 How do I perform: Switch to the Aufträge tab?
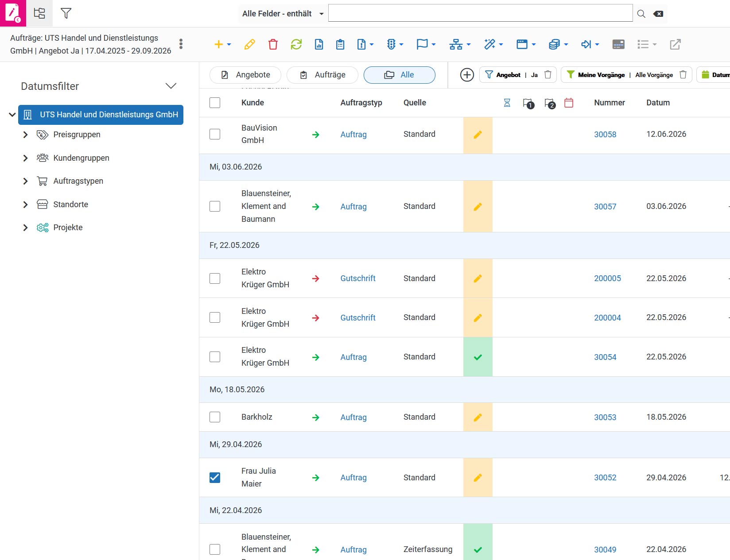[322, 75]
